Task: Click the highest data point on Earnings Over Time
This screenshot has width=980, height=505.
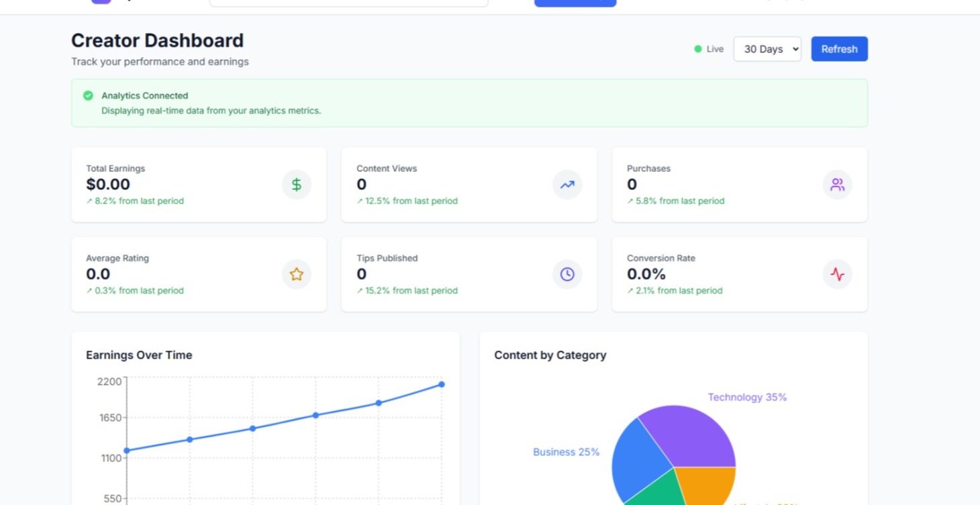Action: tap(441, 384)
